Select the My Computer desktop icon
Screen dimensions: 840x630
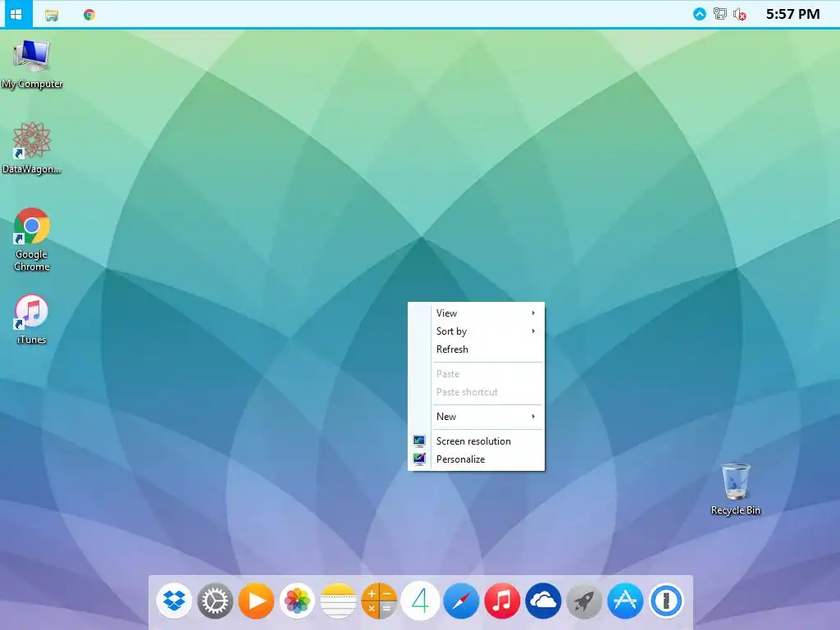(x=32, y=64)
